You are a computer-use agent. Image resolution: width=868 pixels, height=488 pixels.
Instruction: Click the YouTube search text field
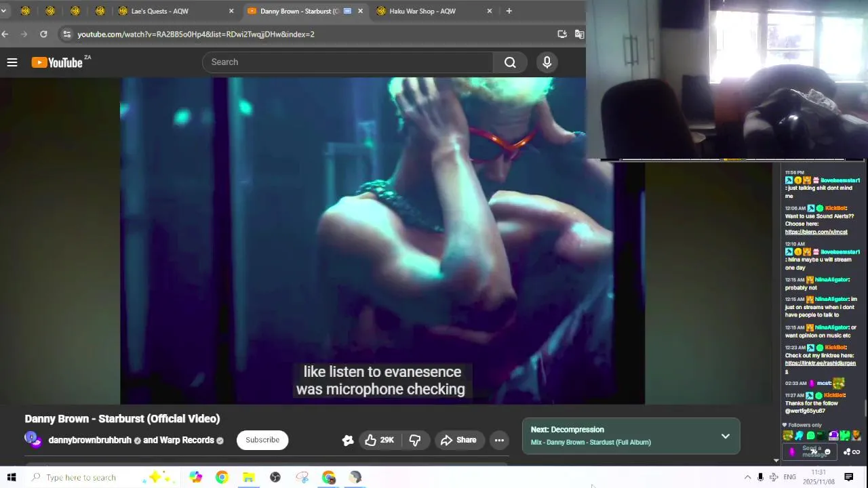coord(348,62)
